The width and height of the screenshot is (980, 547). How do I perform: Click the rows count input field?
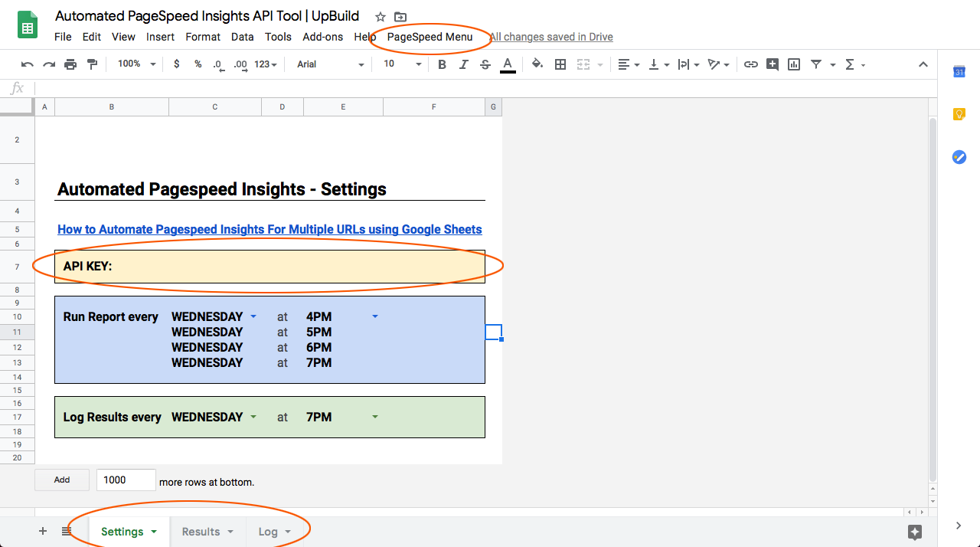126,480
